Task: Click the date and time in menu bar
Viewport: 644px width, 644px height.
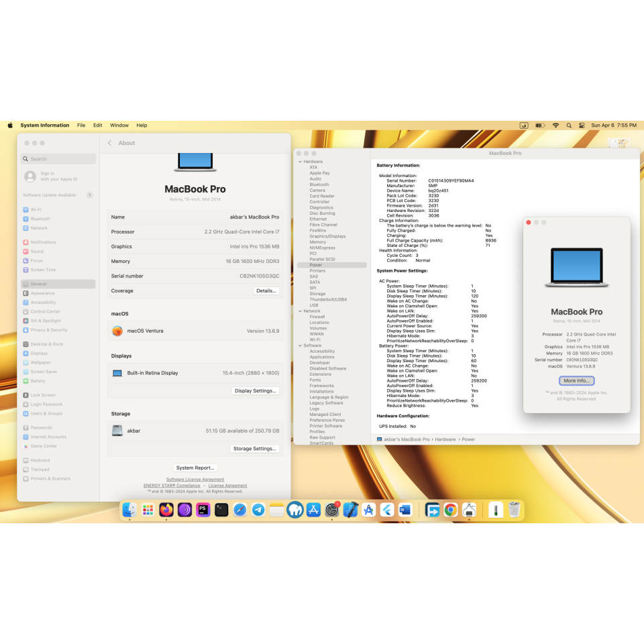Action: pyautogui.click(x=614, y=125)
